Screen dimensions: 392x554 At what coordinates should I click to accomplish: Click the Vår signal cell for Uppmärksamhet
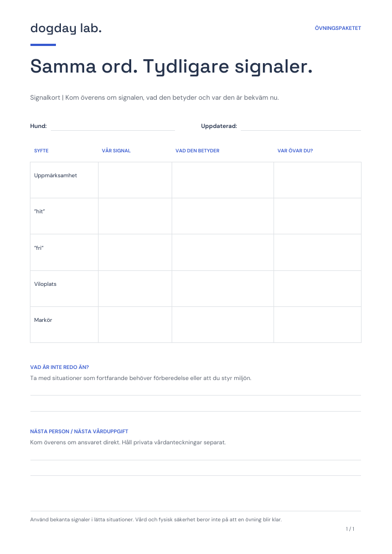pos(135,180)
